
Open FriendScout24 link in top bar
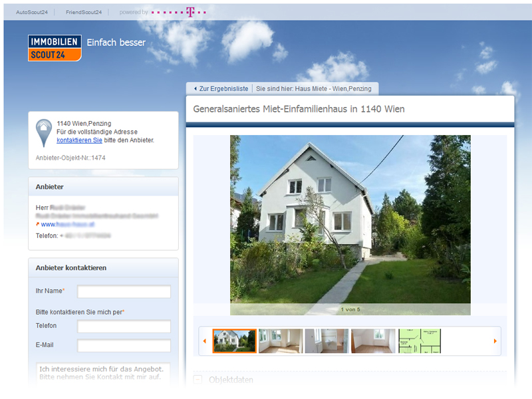(84, 12)
